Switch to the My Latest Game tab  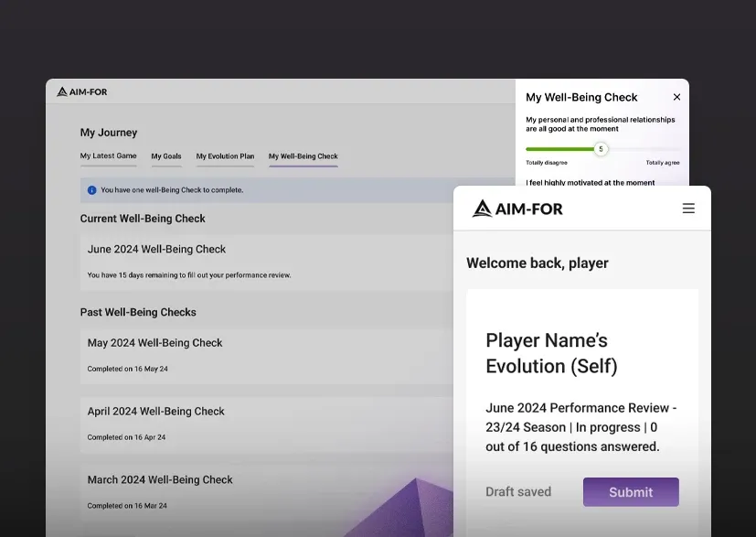(x=108, y=156)
